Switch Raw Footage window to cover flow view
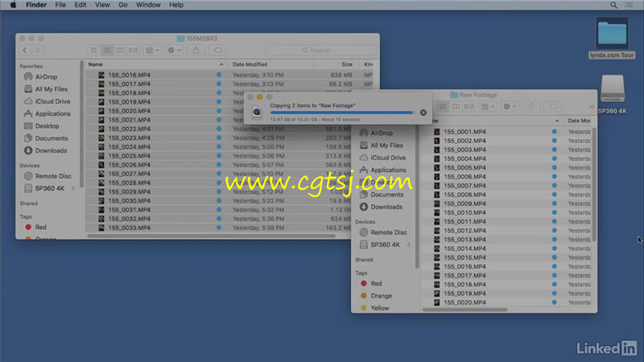Viewport: 644px width, 362px height. [x=469, y=107]
